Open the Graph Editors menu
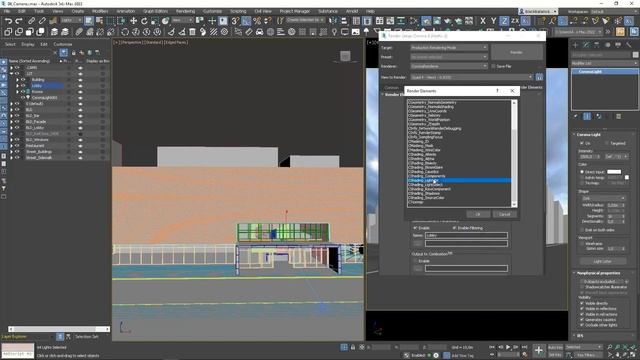640x360 pixels. [155, 11]
